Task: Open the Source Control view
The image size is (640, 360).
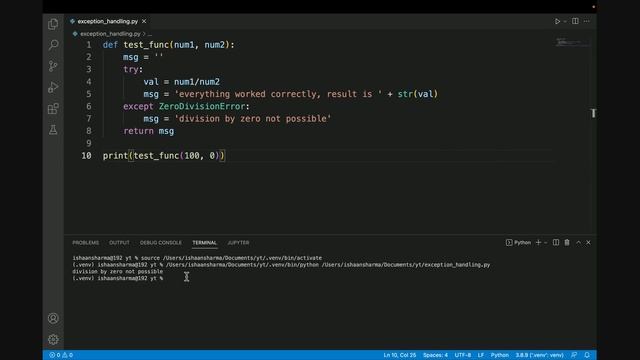Action: point(53,66)
